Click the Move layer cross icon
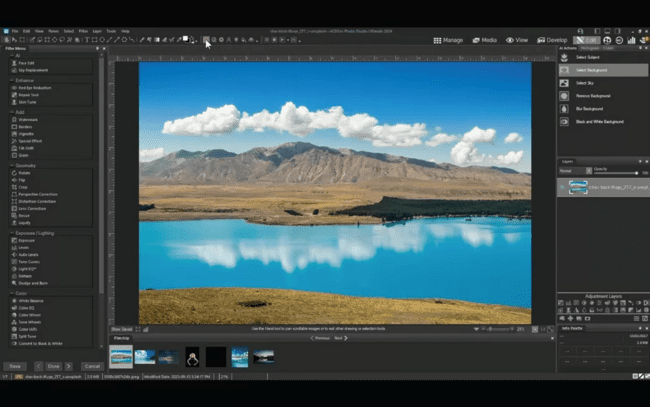The height and width of the screenshot is (407, 650). [x=570, y=318]
